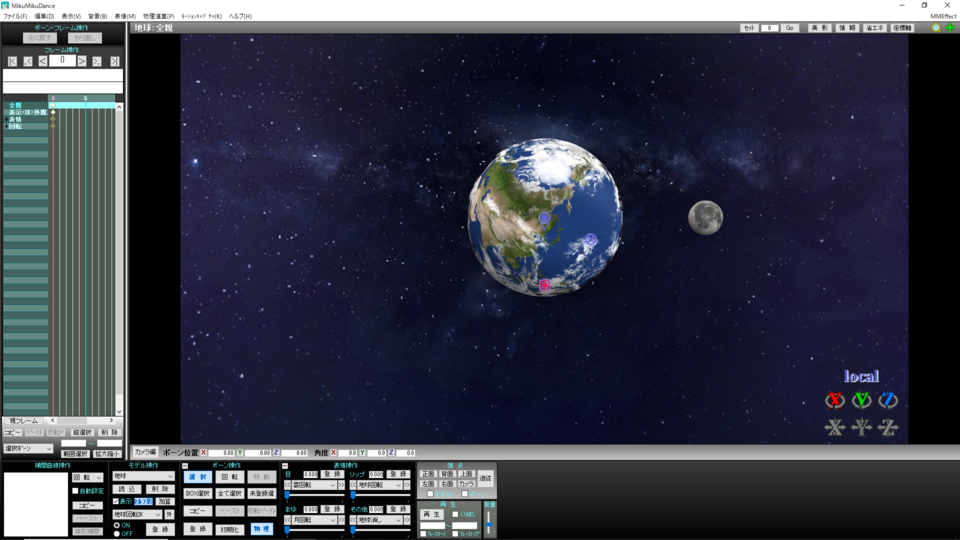Toggle the 自動設定 auto setting checkbox

[x=75, y=491]
